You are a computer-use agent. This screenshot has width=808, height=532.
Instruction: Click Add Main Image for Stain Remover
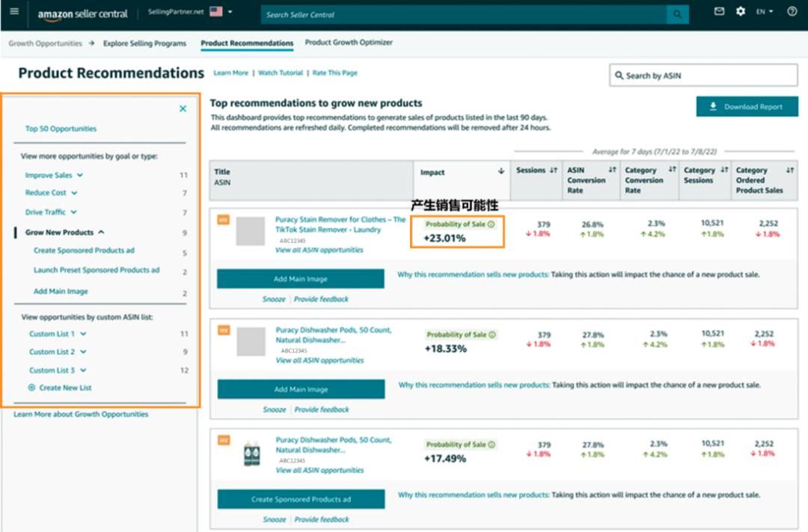pos(301,279)
